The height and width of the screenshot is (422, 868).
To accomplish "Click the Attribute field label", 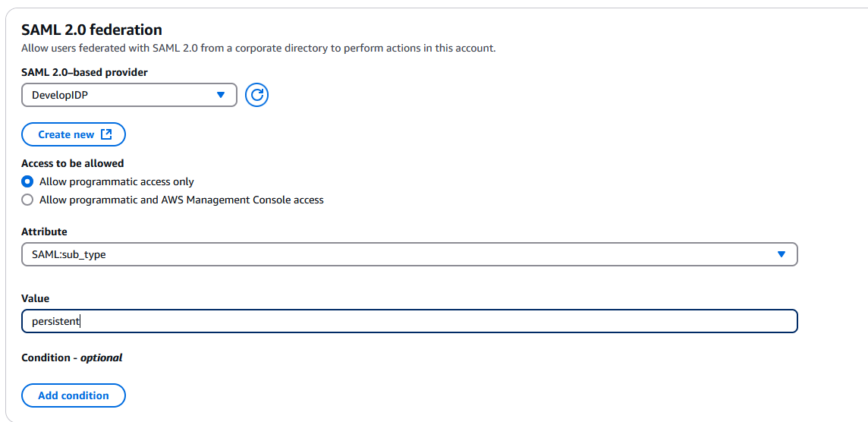I will pyautogui.click(x=44, y=231).
